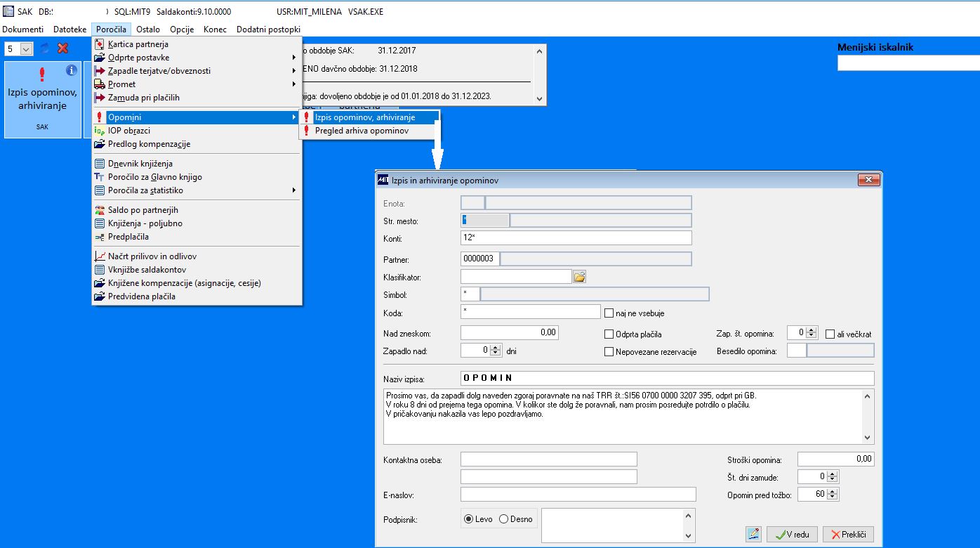This screenshot has width=980, height=548.
Task: Open the Klasifikator folder browse icon
Action: click(x=580, y=277)
